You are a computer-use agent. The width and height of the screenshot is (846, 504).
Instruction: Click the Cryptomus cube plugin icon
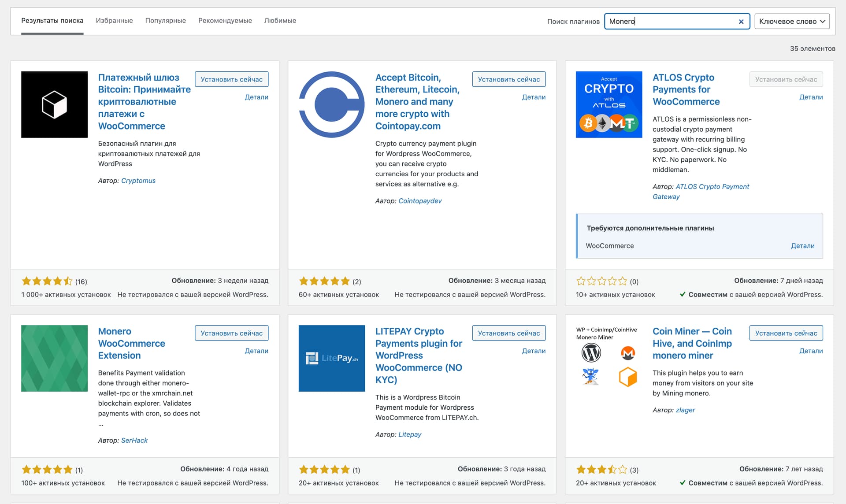tap(54, 104)
